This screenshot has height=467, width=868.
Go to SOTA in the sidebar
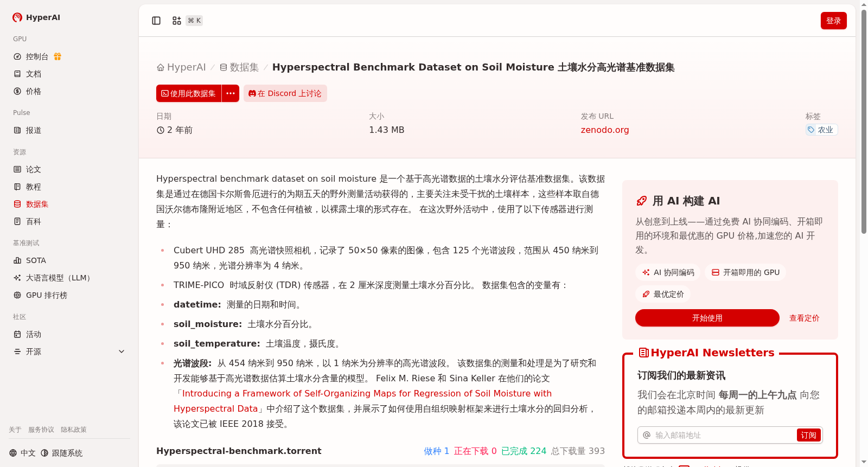[69, 260]
